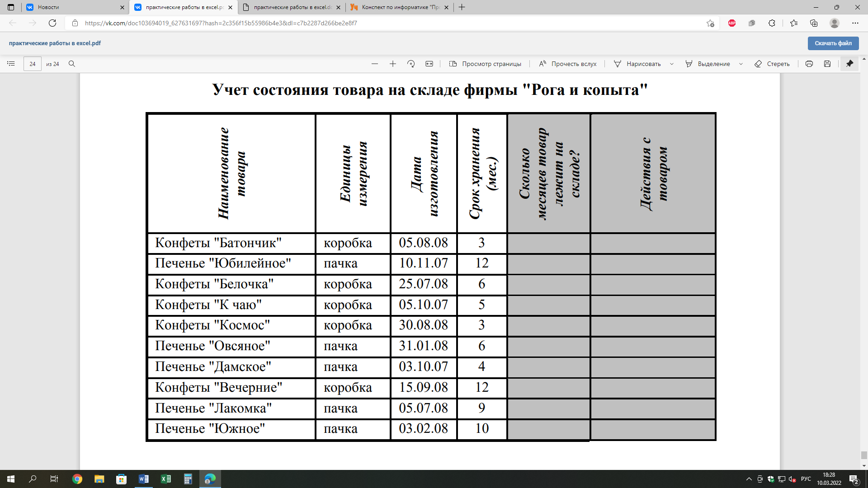
Task: Open the ABP adblock extension
Action: tap(732, 23)
